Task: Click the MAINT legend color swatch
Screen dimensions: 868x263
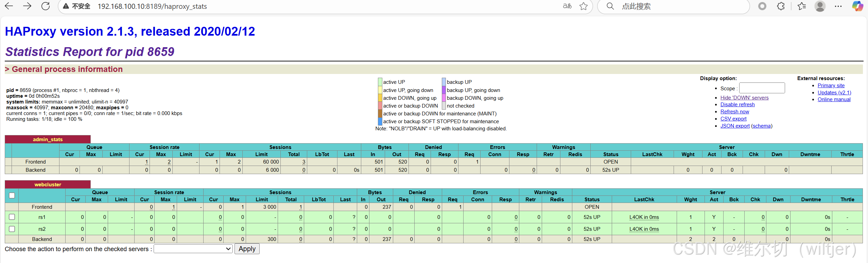Action: point(380,113)
